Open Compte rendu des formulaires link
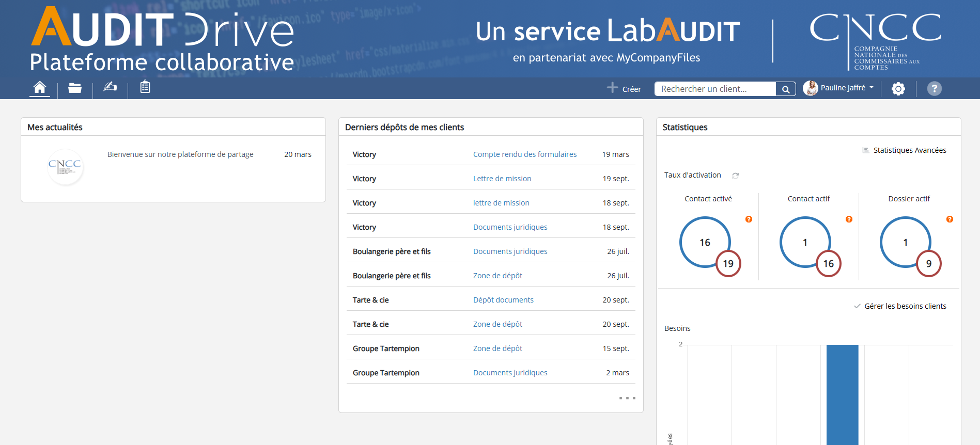This screenshot has width=980, height=445. point(525,154)
